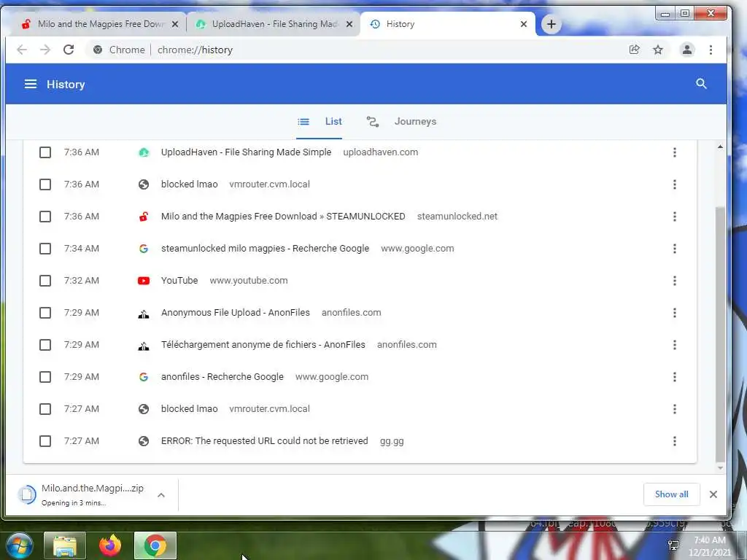747x560 pixels.
Task: Tick checkbox for steamunlocked milo magpies search
Action: click(x=45, y=249)
